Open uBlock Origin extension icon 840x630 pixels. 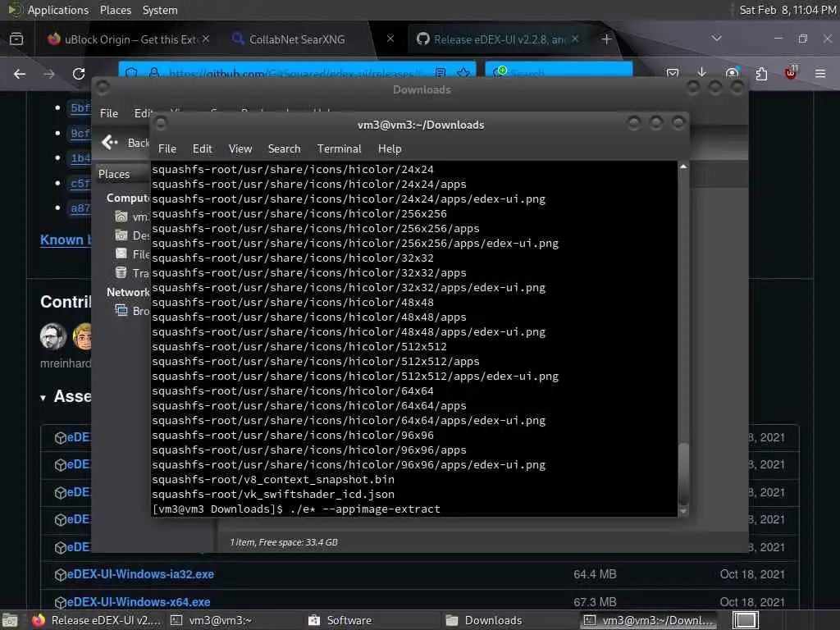click(791, 73)
